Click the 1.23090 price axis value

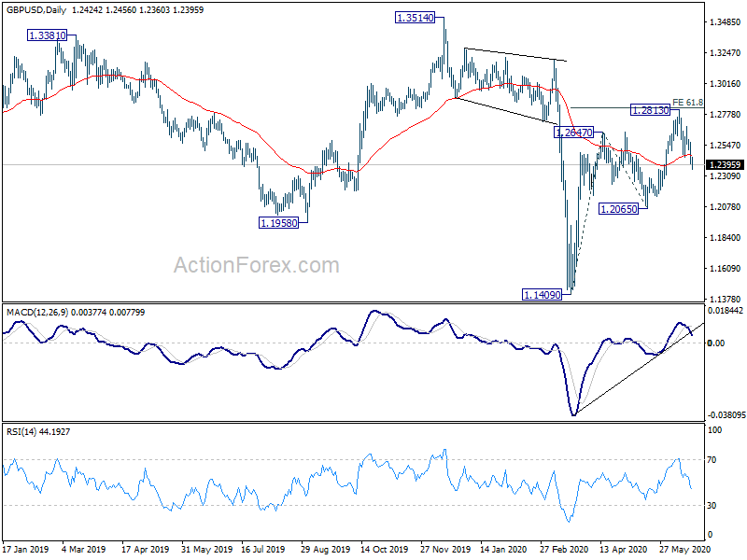(726, 176)
